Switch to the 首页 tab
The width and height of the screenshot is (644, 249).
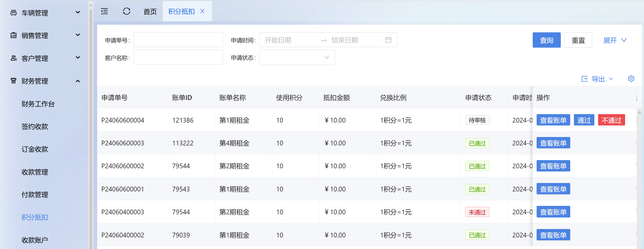coord(150,12)
